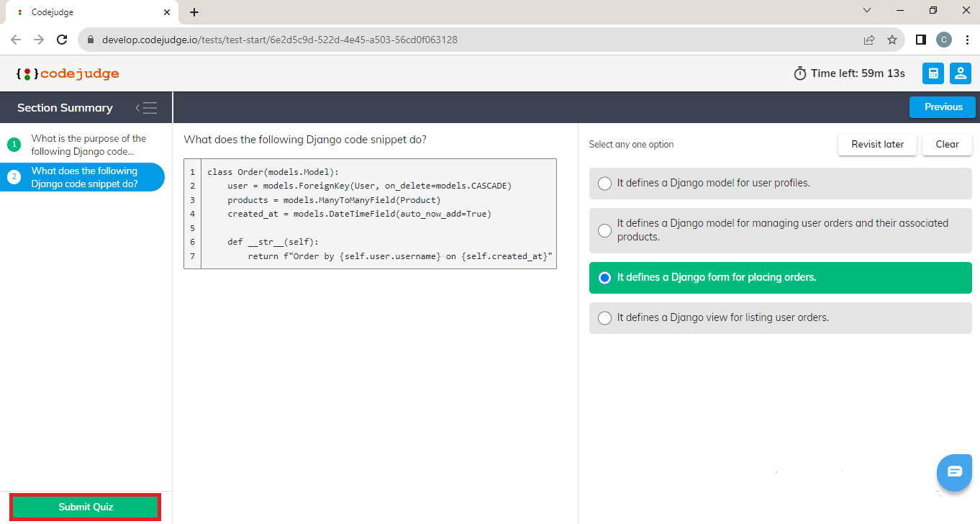Click the Section Summary heading
The image size is (980, 524).
65,108
